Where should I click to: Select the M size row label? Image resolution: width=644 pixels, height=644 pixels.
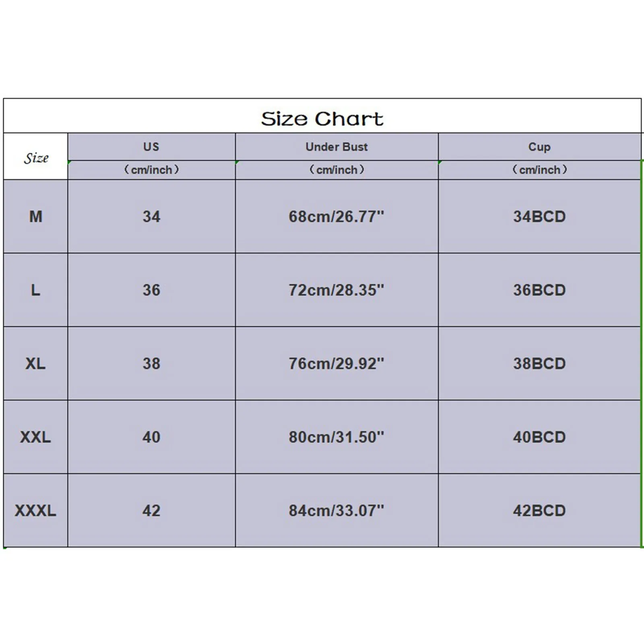[x=36, y=217]
